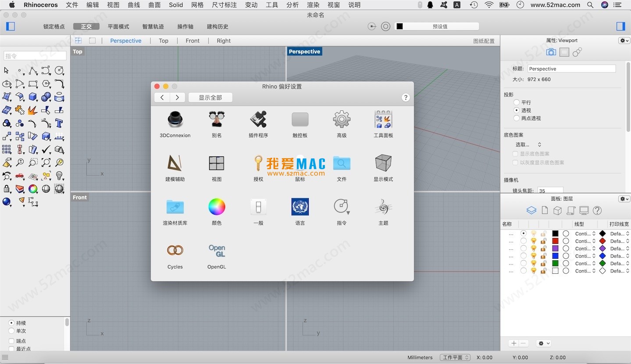Screen dimensions: 631x364
Task: Open the gear menu below the layer list
Action: (x=544, y=343)
